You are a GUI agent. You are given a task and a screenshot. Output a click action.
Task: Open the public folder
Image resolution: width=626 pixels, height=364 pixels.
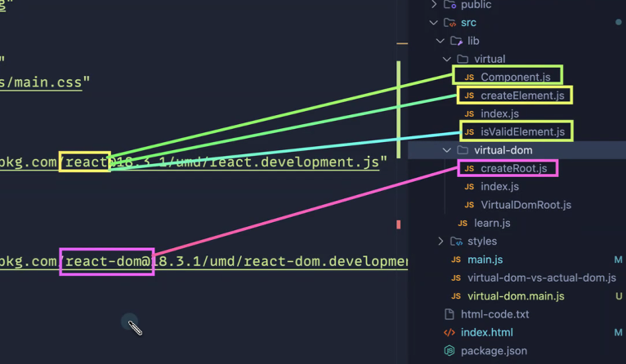point(476,4)
